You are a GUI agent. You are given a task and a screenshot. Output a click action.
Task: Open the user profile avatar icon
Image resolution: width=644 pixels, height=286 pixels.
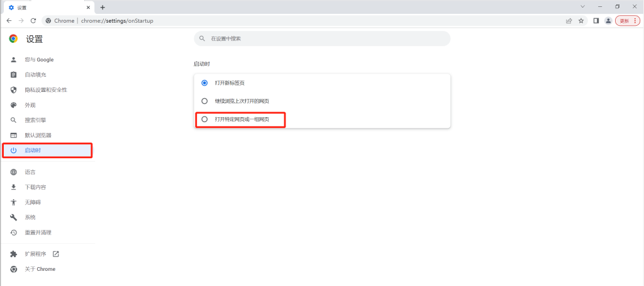608,21
